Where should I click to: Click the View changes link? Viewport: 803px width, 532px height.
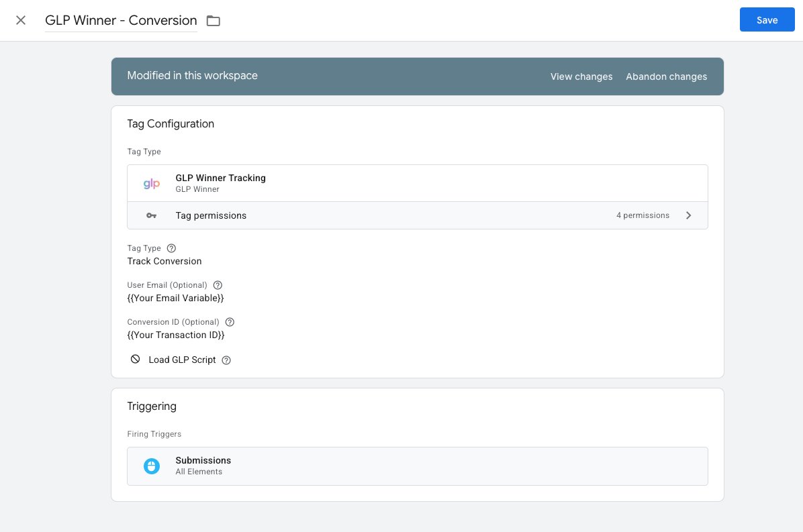click(581, 76)
